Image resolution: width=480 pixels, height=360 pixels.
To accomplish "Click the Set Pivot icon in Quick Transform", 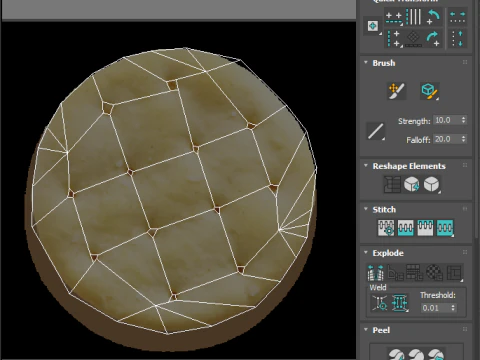I will pyautogui.click(x=373, y=26).
